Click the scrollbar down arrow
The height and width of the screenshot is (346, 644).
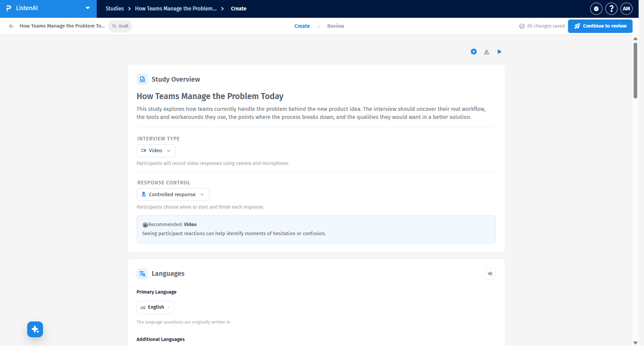pos(635,343)
